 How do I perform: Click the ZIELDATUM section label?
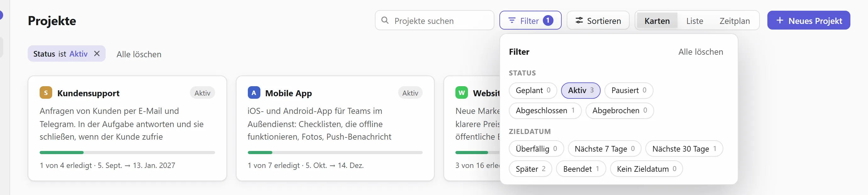click(530, 131)
